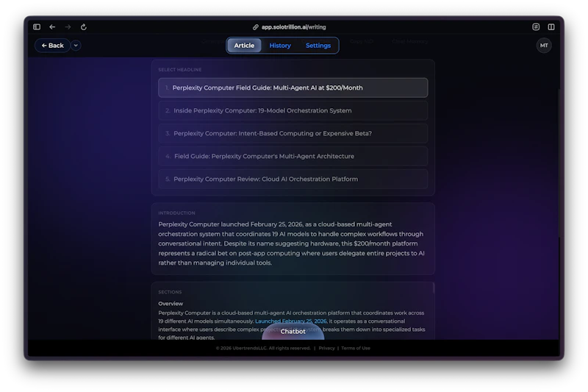
Task: Click the Sections panel scrollbar
Action: click(x=434, y=288)
